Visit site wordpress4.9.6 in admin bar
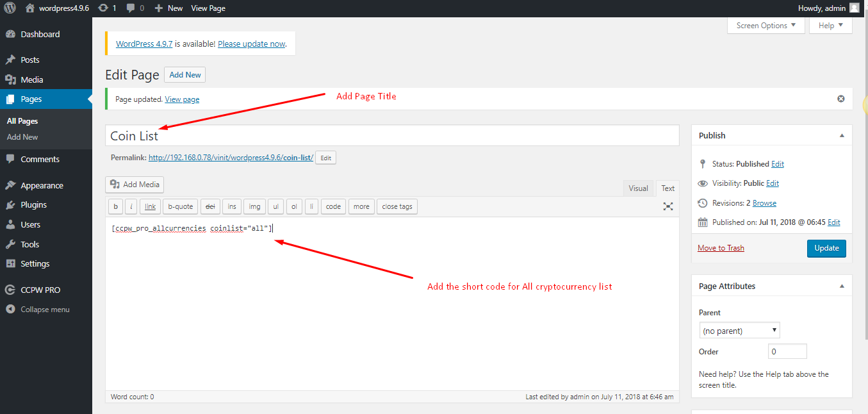868x414 pixels. pos(57,8)
